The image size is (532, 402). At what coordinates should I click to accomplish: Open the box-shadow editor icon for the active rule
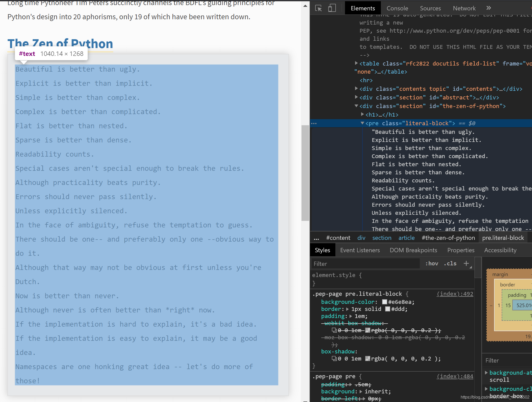click(334, 358)
